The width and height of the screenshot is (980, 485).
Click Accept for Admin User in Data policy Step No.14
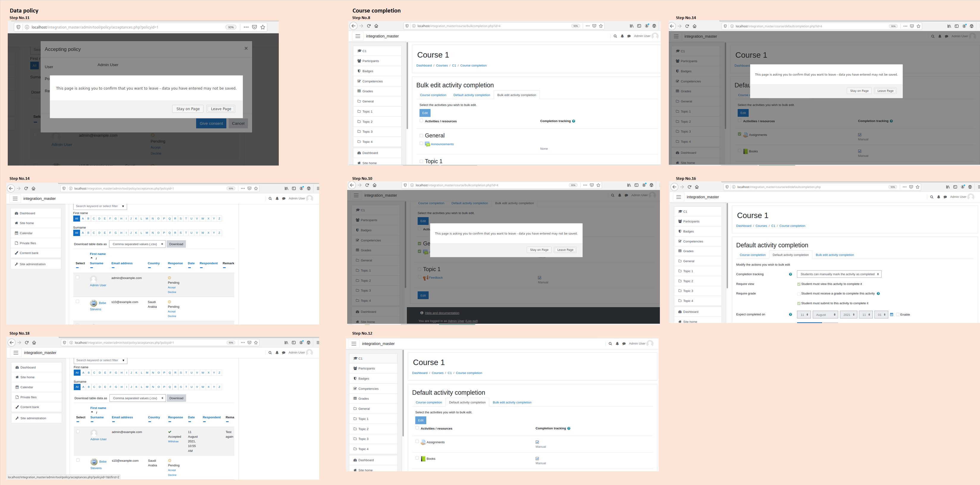click(x=172, y=287)
